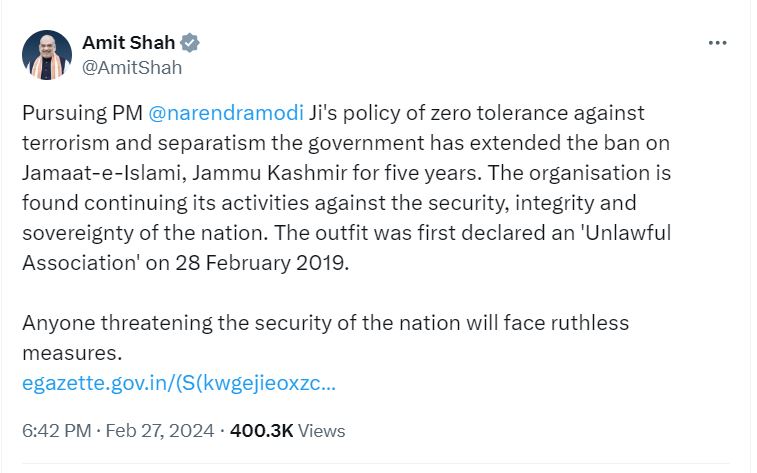Click the word 'measures.' above the link
Viewport: 757px width, 473px height.
click(x=71, y=352)
